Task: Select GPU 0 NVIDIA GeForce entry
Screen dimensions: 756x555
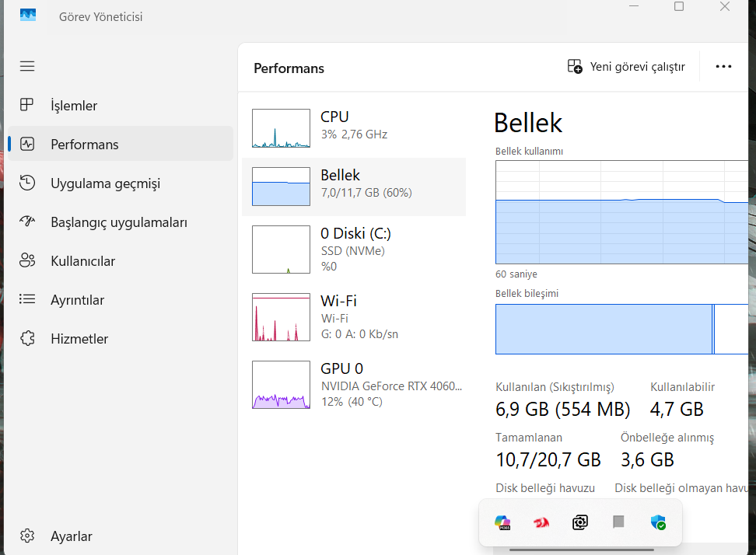Action: [x=354, y=385]
